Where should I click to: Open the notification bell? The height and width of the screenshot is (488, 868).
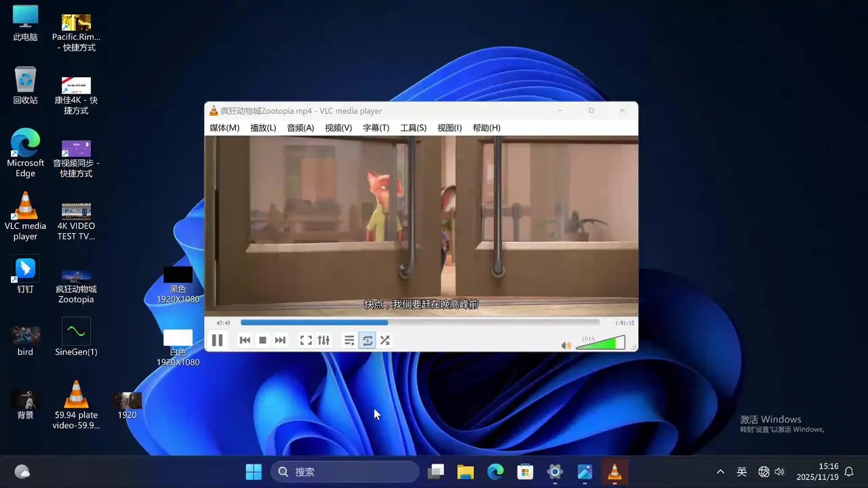click(x=849, y=472)
